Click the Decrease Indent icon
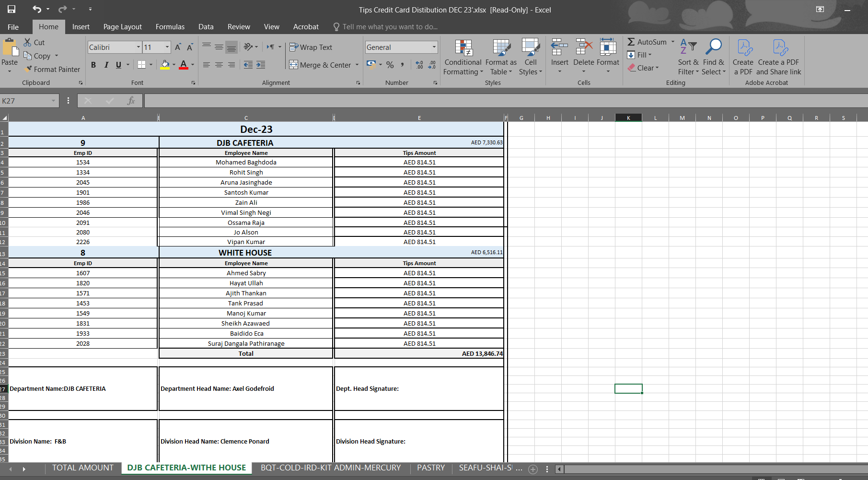 (x=248, y=65)
